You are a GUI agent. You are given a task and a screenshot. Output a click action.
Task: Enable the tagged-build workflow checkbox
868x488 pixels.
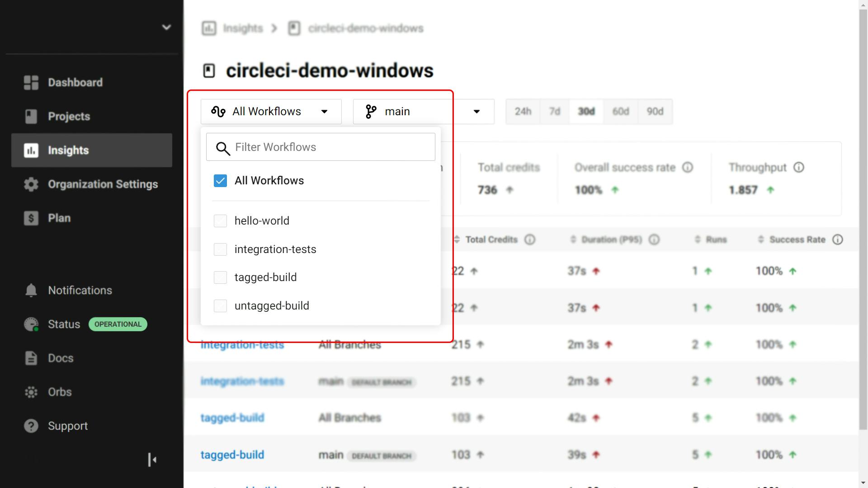[220, 277]
